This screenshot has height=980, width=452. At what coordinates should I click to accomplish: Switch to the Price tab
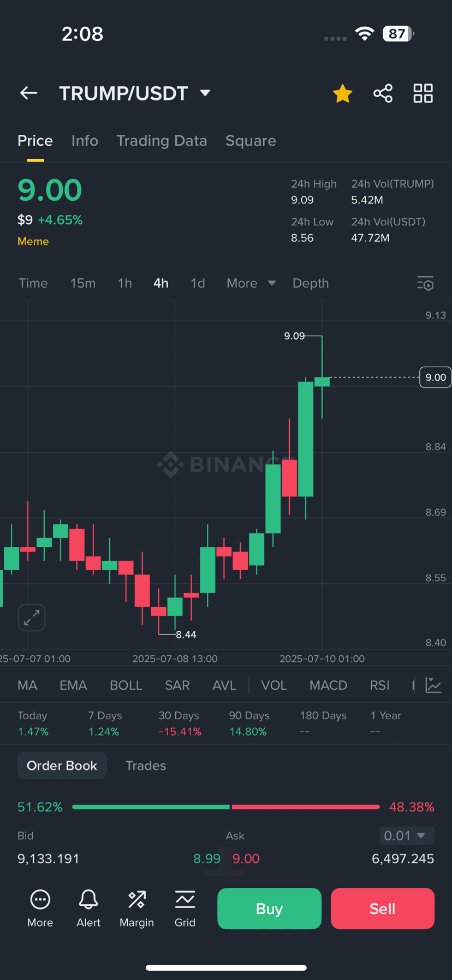tap(35, 141)
